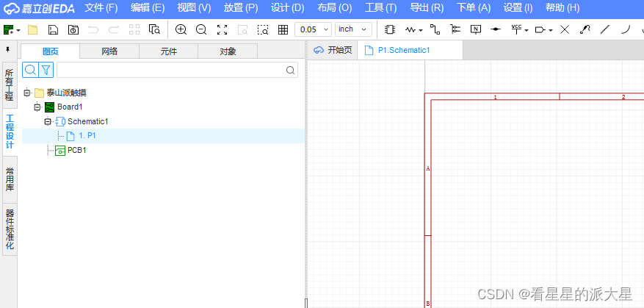Click the four-squares toolbar icon
The width and height of the screenshot is (644, 308).
point(134,29)
